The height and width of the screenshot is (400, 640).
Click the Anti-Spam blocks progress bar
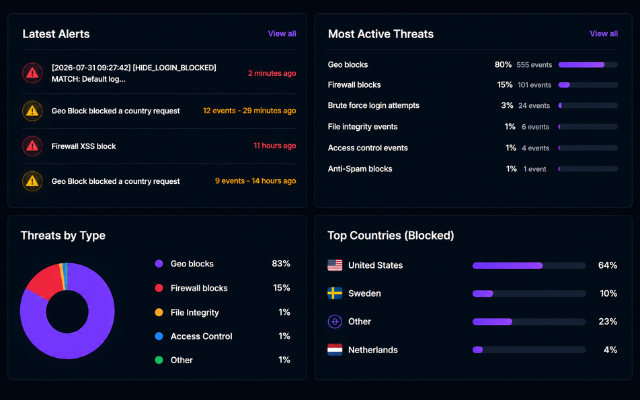coord(588,169)
